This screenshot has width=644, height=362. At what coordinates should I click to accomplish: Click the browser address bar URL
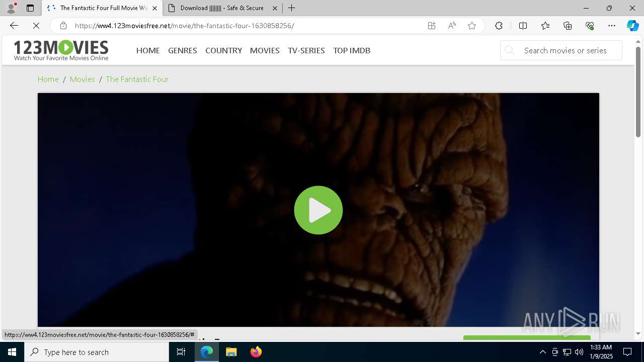pos(184,26)
